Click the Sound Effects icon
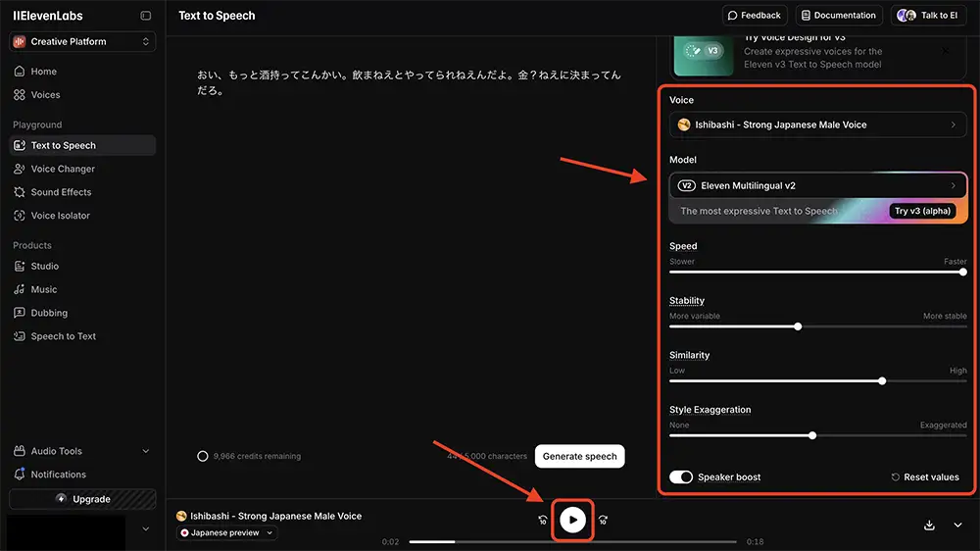Viewport: 980px width, 551px height. point(20,192)
